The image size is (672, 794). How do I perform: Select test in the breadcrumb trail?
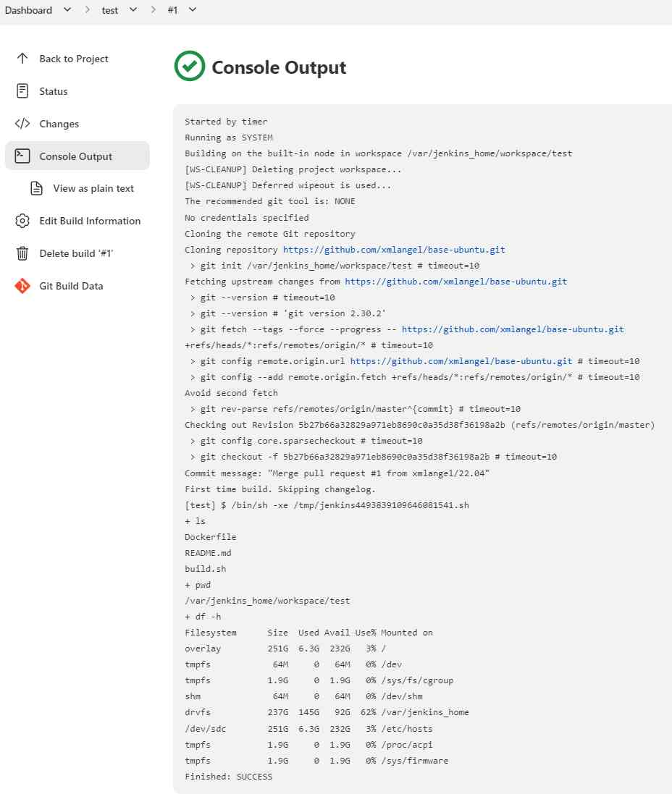(110, 10)
